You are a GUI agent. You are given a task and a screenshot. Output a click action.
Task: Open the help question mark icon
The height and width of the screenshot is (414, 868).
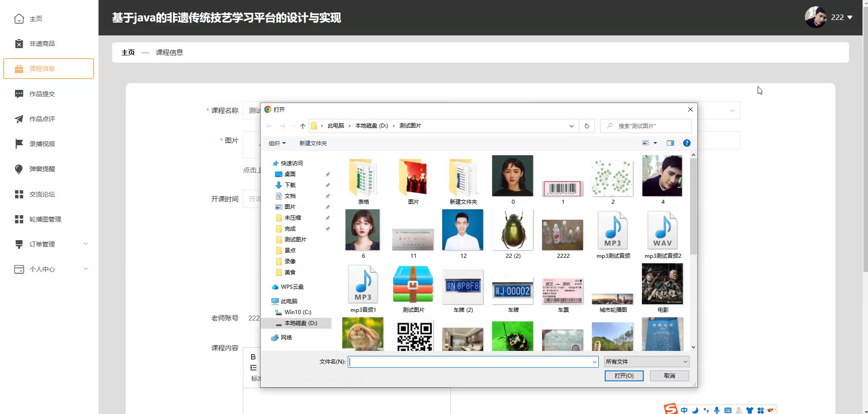pyautogui.click(x=686, y=143)
